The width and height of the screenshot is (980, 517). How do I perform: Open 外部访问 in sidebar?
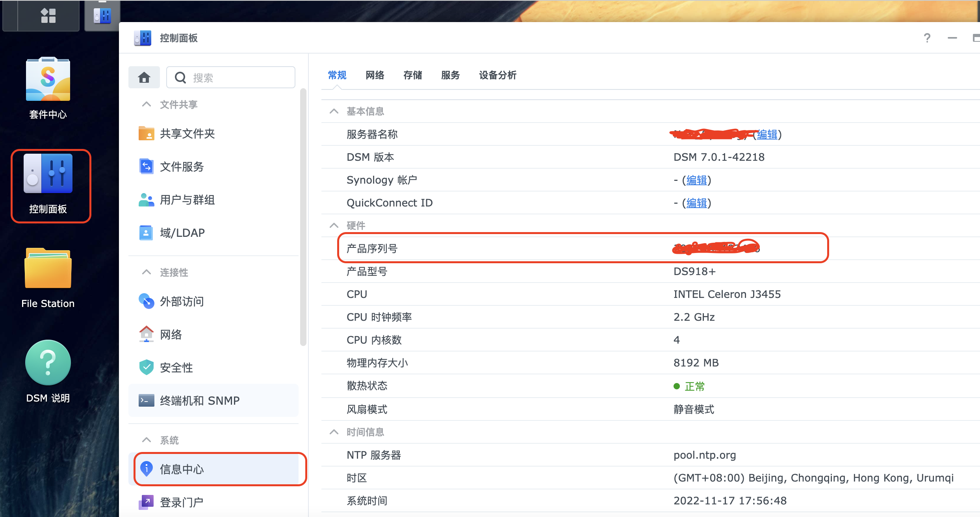213,301
